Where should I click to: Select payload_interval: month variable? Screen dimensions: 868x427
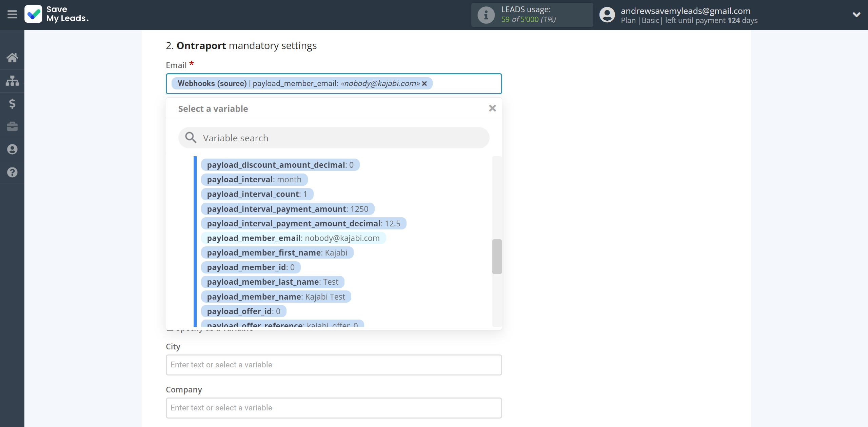pyautogui.click(x=254, y=180)
